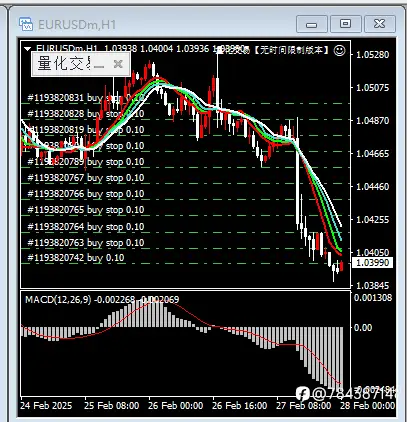
Task: Select order #1193820819 buy stop 0.10
Action: 86,130
